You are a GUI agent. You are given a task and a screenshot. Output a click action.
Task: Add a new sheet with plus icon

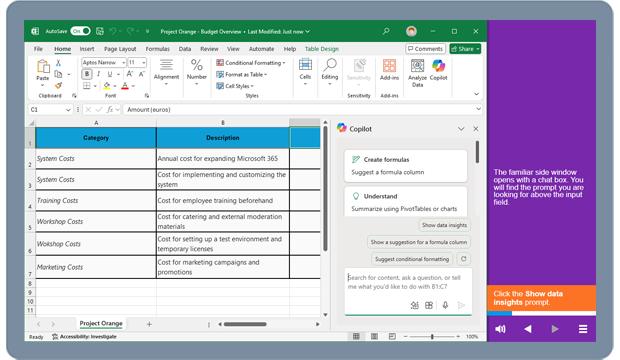point(149,324)
